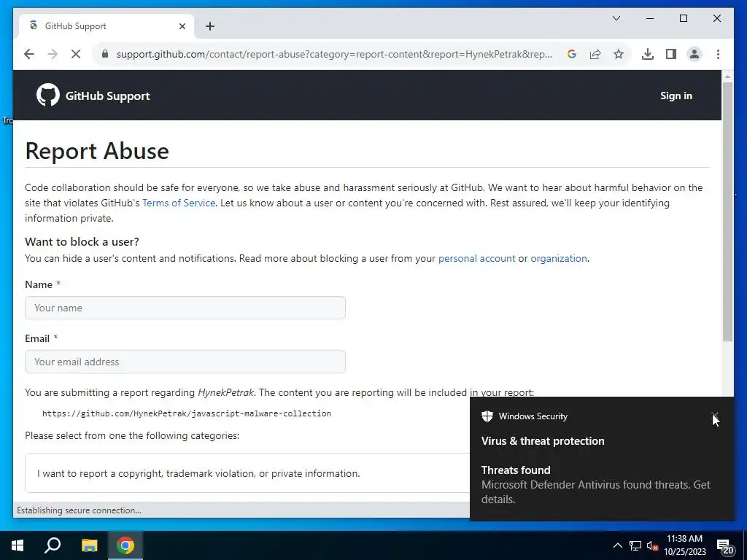Image resolution: width=747 pixels, height=560 pixels.
Task: Focus the Your email address field
Action: (x=185, y=362)
